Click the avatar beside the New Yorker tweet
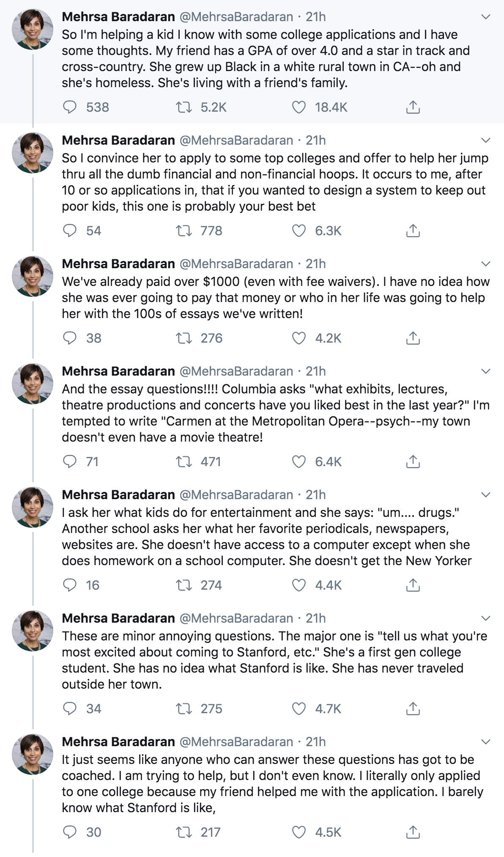504x857 pixels. pos(33,507)
